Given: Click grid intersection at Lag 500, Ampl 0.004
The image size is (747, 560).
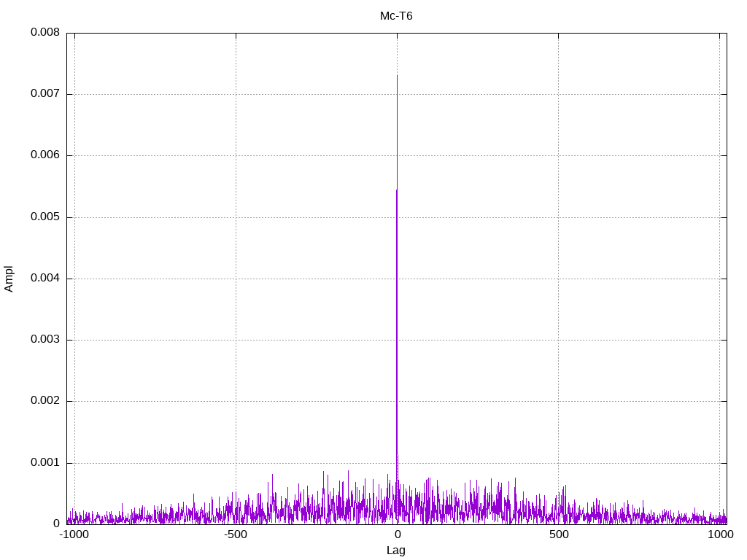Looking at the screenshot, I should [559, 279].
